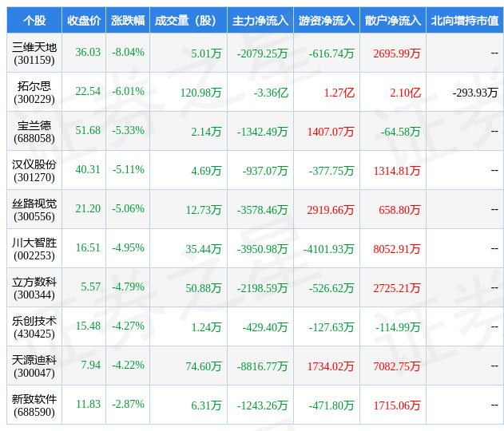Click the -6.01% change value
The width and height of the screenshot is (504, 431).
click(x=128, y=91)
